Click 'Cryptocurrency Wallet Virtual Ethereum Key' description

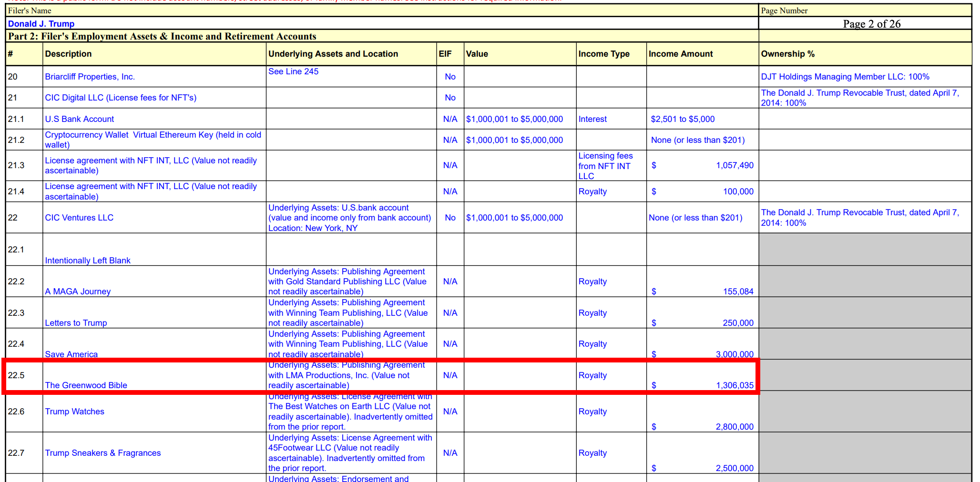coord(153,140)
